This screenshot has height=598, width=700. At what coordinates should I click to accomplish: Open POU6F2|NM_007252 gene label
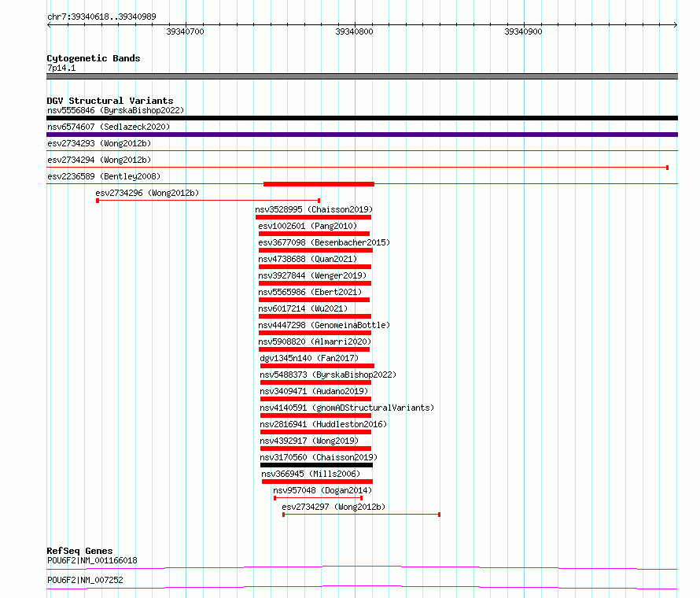click(85, 580)
